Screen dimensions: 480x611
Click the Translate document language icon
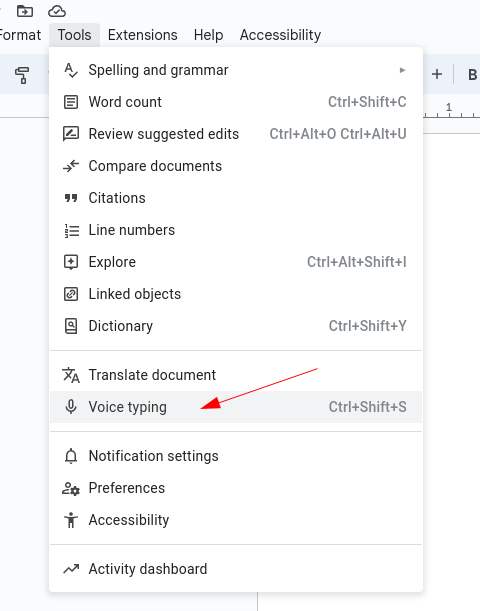point(71,375)
